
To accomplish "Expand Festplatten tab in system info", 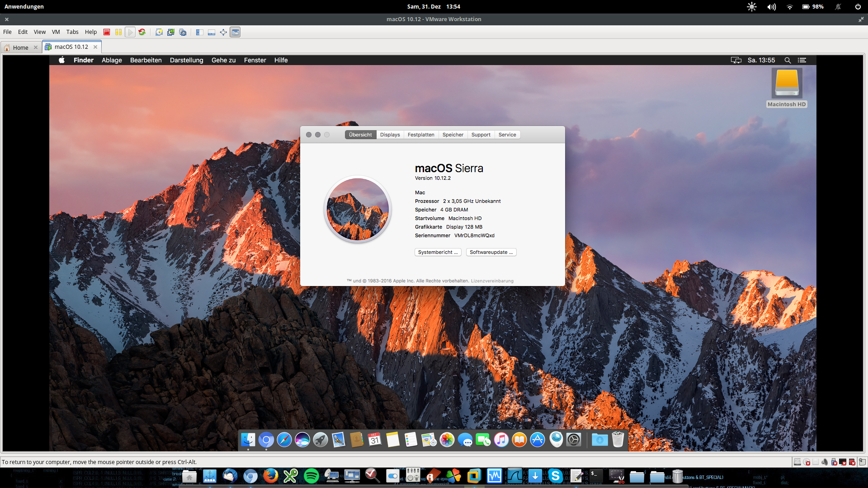I will pyautogui.click(x=421, y=135).
